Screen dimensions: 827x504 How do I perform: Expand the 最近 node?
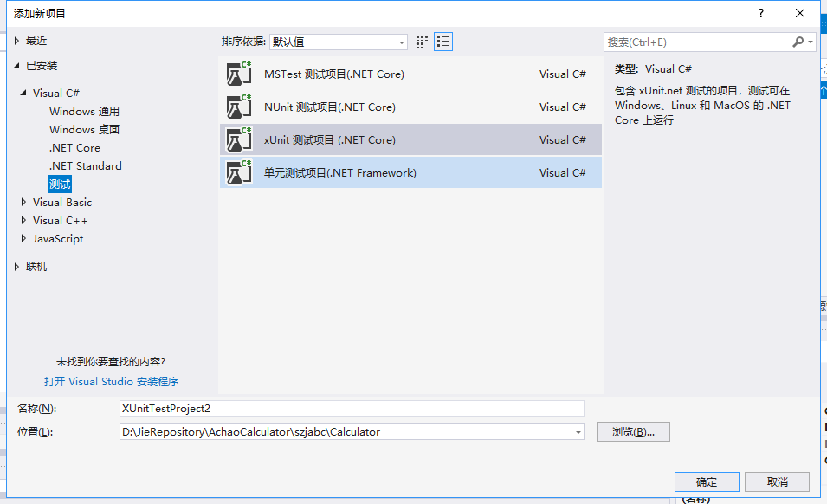pos(16,41)
